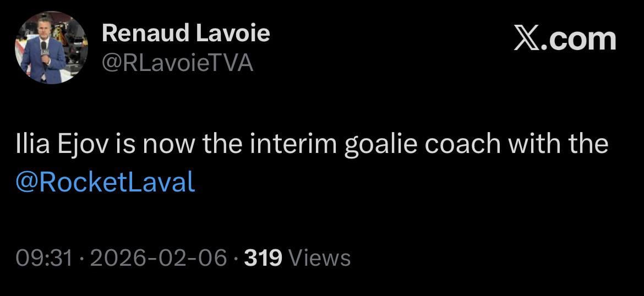
Task: Click the reporter's face in the avatar
Action: coord(45,31)
